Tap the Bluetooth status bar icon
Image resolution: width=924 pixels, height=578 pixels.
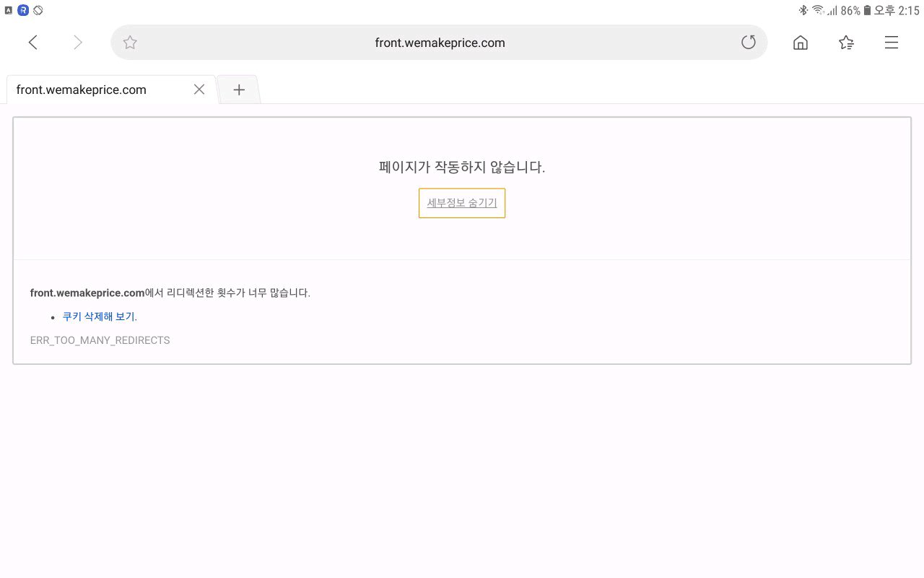click(803, 10)
